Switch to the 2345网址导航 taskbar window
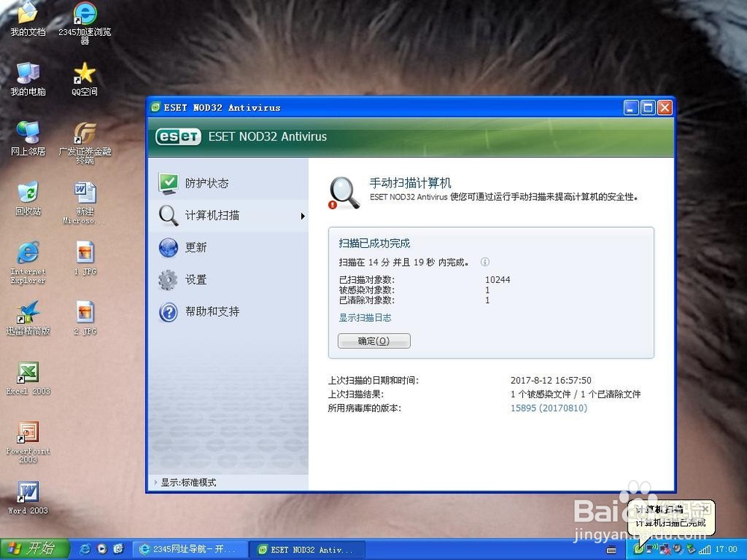Screen dimensions: 747x560 coord(189,549)
